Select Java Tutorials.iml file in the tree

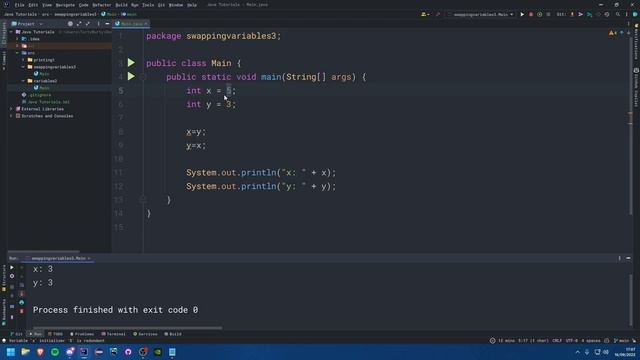pos(46,102)
